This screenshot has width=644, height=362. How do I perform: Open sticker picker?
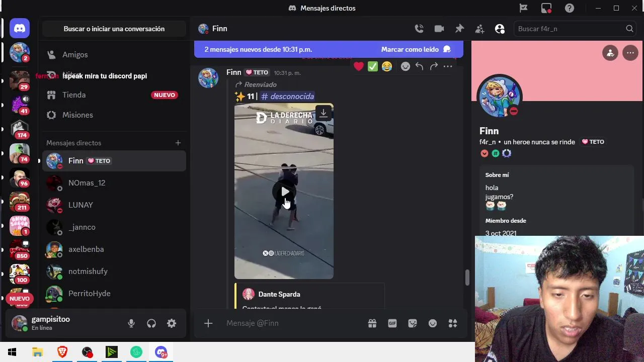click(413, 323)
